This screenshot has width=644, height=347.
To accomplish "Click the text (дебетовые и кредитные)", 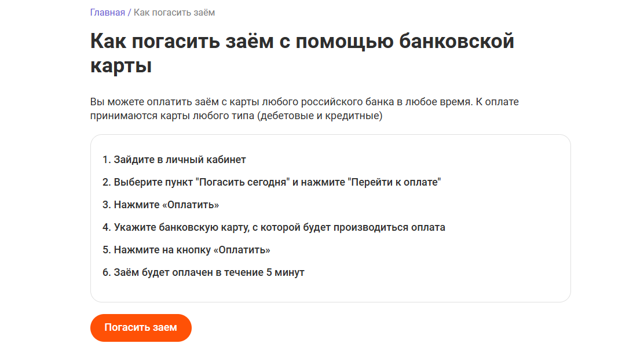I will click(320, 116).
